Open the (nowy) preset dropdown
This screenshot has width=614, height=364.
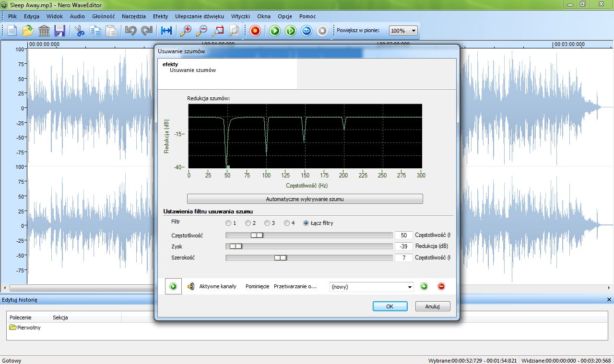pos(371,287)
